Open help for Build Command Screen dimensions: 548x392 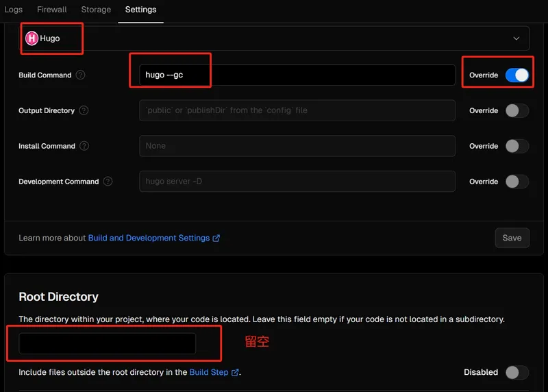coord(80,75)
